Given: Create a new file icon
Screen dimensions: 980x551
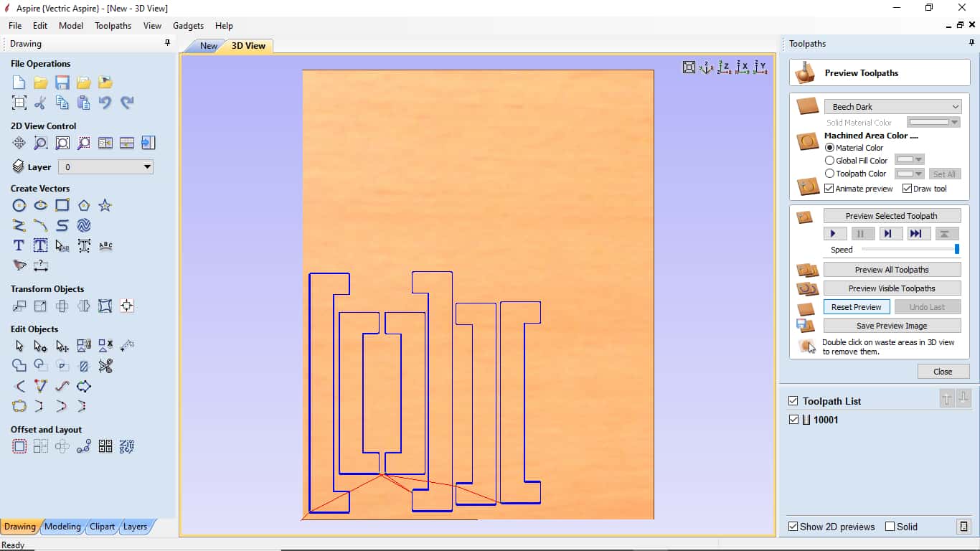Looking at the screenshot, I should click(19, 83).
